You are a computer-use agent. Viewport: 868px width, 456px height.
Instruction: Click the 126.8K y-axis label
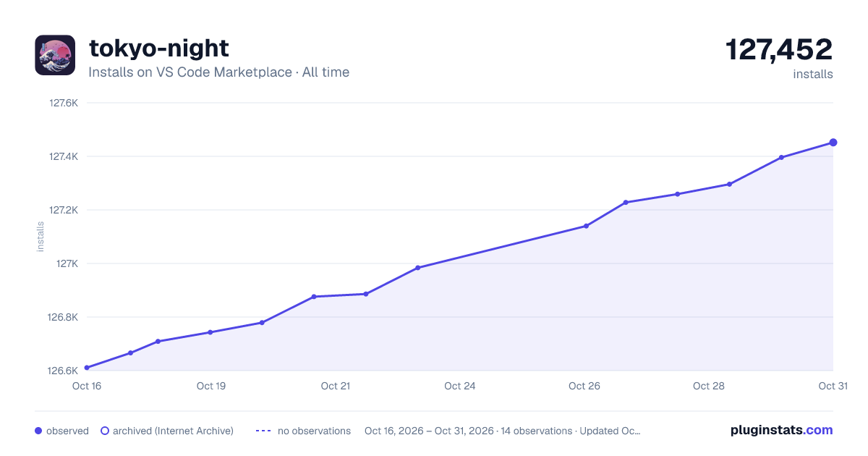[x=64, y=317]
